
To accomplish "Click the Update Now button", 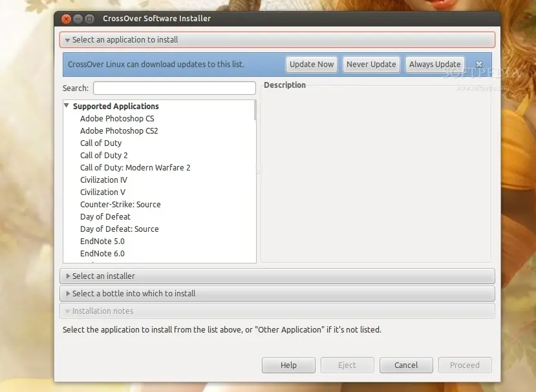I will pos(312,64).
